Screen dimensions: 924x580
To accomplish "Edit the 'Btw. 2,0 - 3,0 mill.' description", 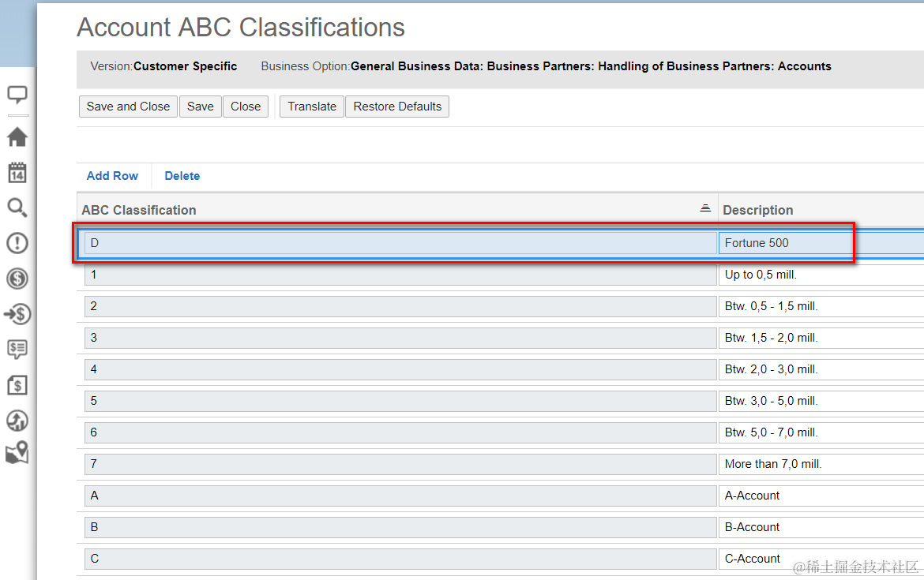I will point(821,369).
